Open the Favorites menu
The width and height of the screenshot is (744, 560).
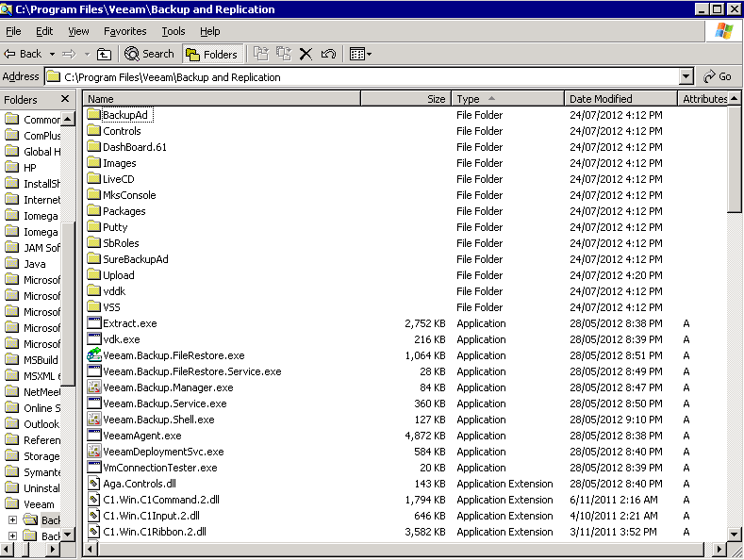125,31
